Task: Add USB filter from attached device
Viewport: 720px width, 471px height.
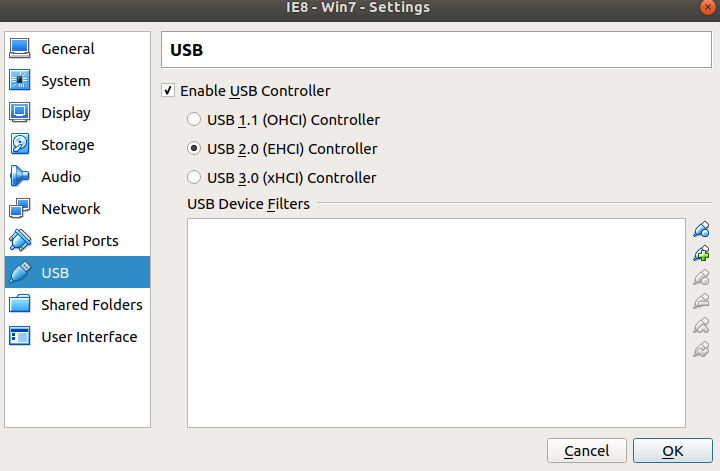Action: click(x=701, y=254)
